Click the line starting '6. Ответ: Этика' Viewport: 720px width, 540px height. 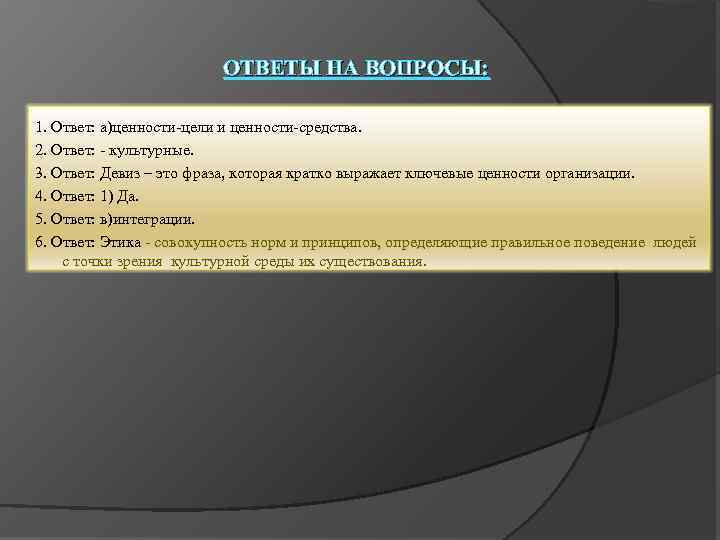coord(366,242)
